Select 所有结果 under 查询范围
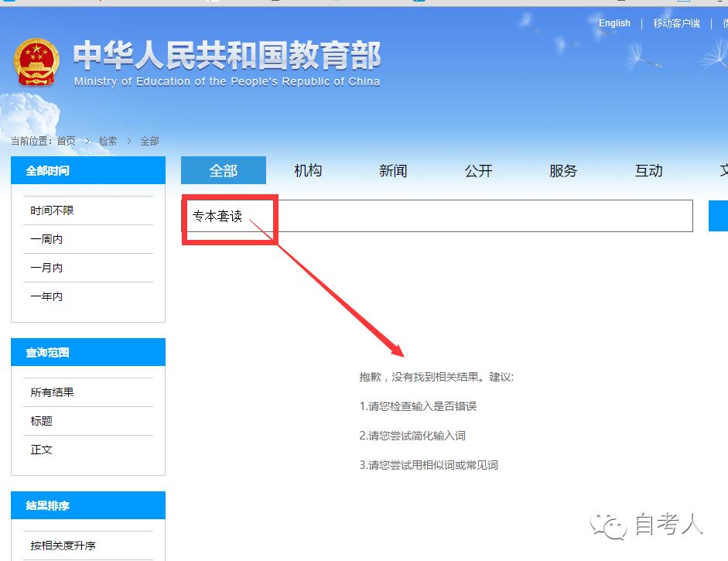The image size is (728, 561). (52, 392)
